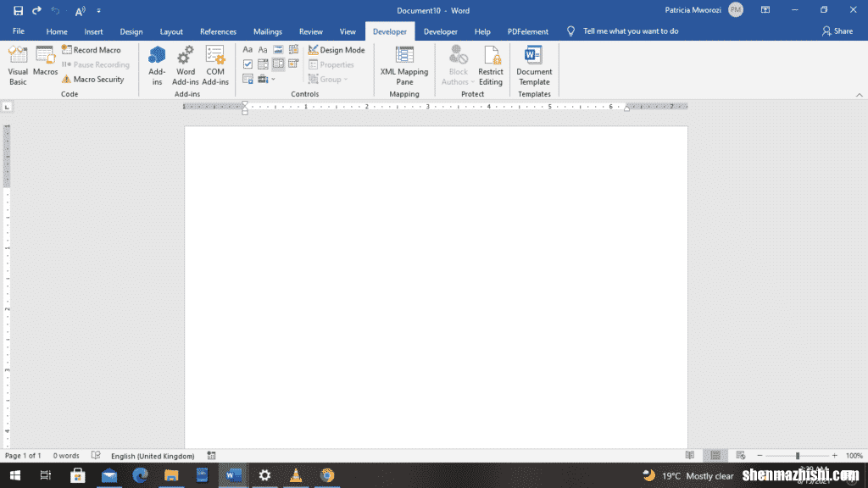Switch to Web Layout view

741,455
